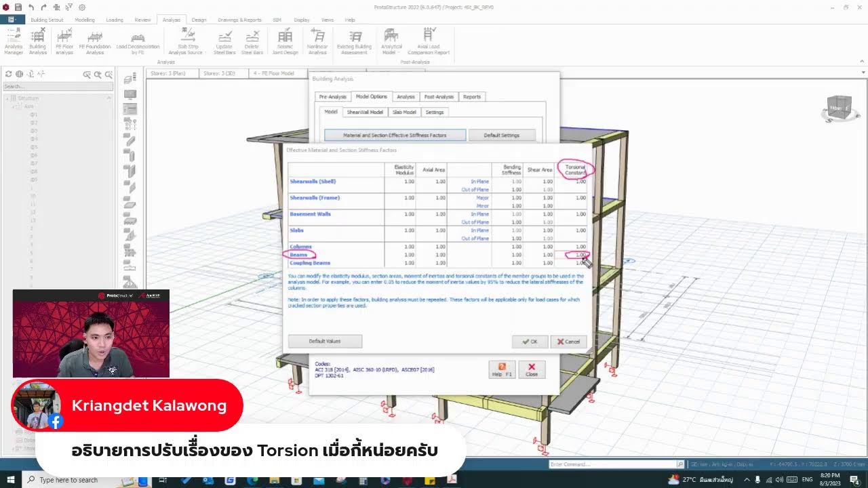Viewport: 868px width, 488px height.
Task: Click the globe icon above the tree
Action: (x=19, y=75)
